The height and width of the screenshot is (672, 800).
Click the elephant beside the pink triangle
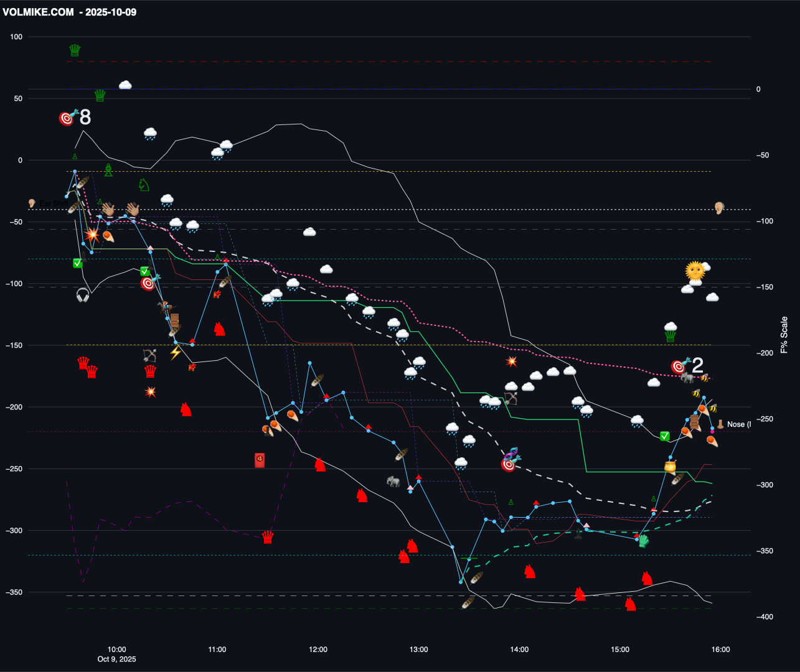(x=393, y=481)
